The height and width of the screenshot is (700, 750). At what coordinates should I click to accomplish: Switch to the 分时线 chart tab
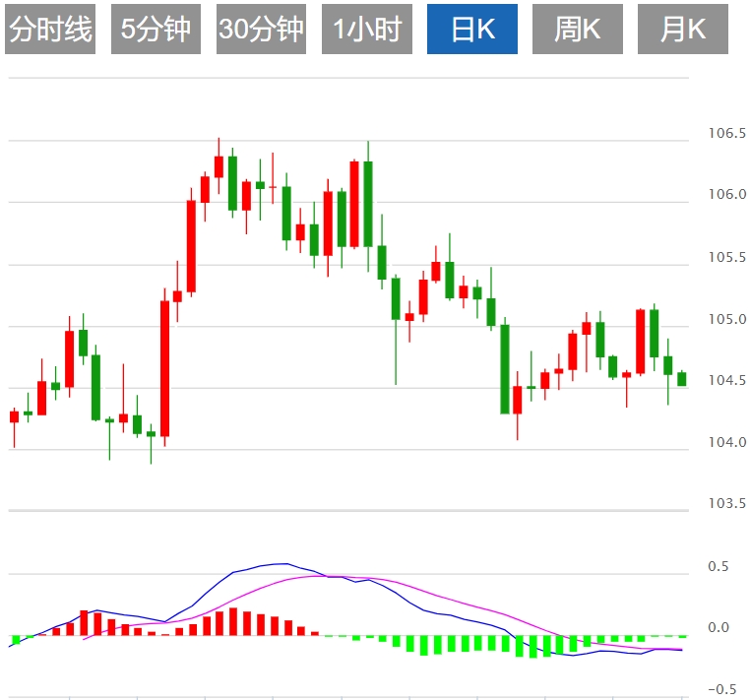point(50,30)
